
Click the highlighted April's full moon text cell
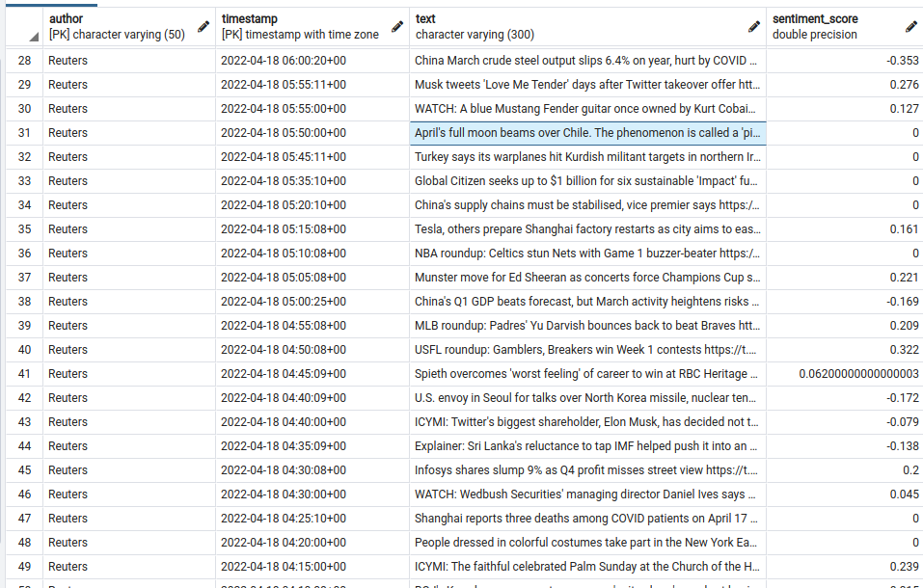[x=588, y=132]
